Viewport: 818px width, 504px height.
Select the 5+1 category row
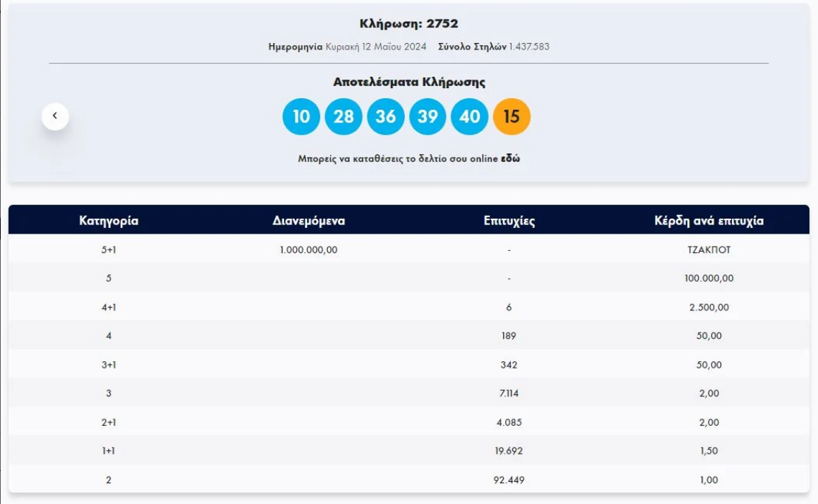click(x=108, y=250)
